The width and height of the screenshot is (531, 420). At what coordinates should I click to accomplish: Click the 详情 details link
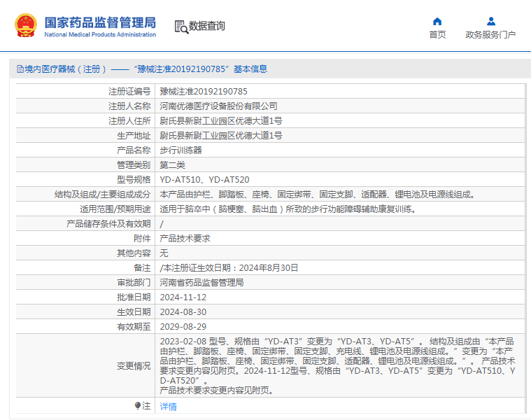pos(169,407)
